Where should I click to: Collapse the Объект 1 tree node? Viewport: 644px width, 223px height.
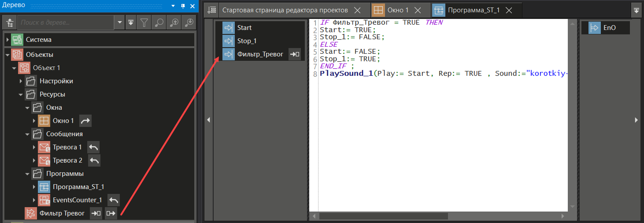pyautogui.click(x=14, y=68)
